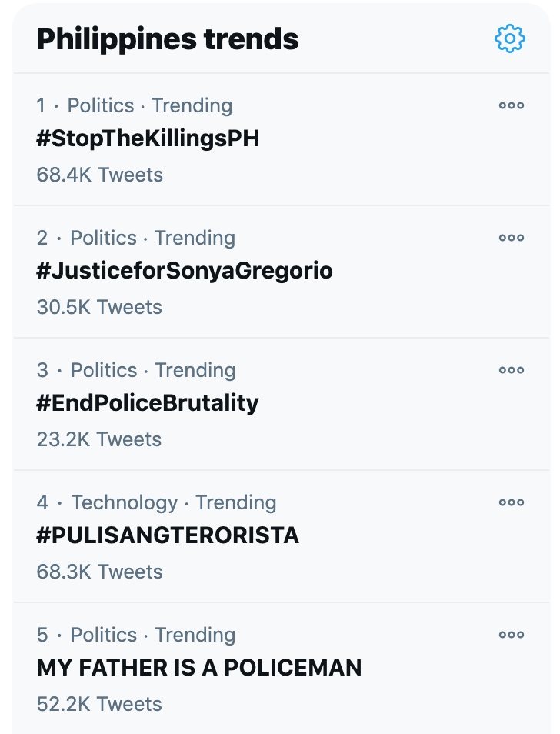Open the #JusticeforSonyaGregorio hashtag

(x=185, y=271)
